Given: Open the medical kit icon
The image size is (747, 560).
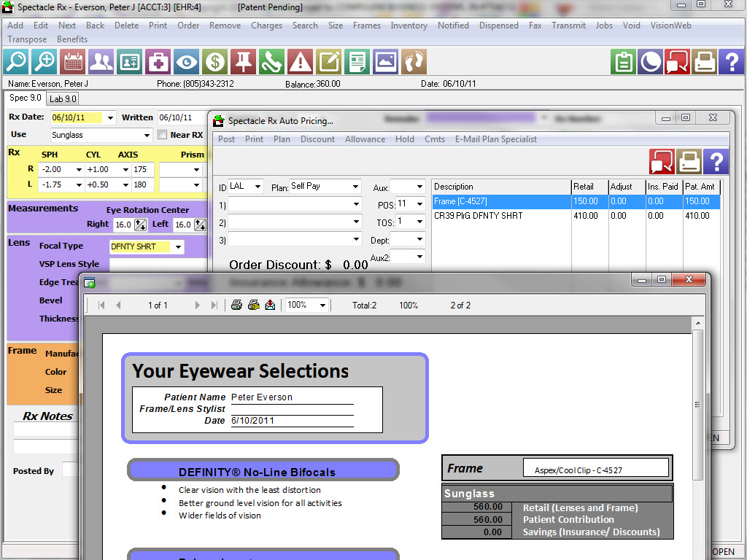Looking at the screenshot, I should pyautogui.click(x=158, y=61).
